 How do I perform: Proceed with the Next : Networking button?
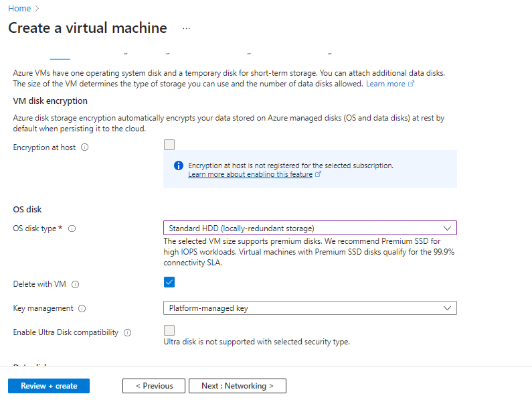pyautogui.click(x=238, y=386)
